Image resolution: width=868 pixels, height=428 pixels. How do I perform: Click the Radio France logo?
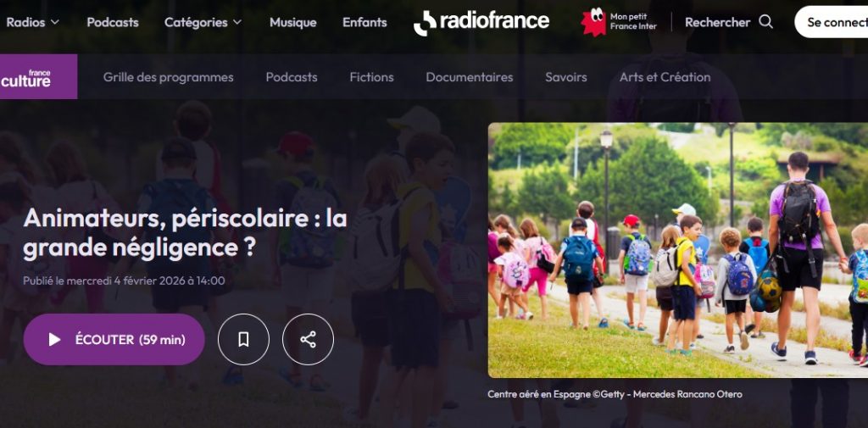[x=481, y=22]
